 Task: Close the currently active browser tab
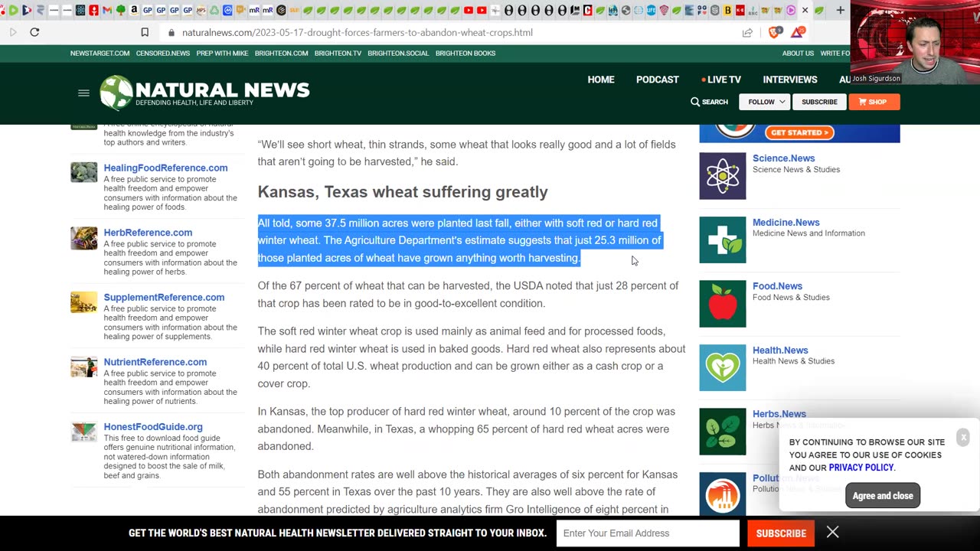[805, 10]
